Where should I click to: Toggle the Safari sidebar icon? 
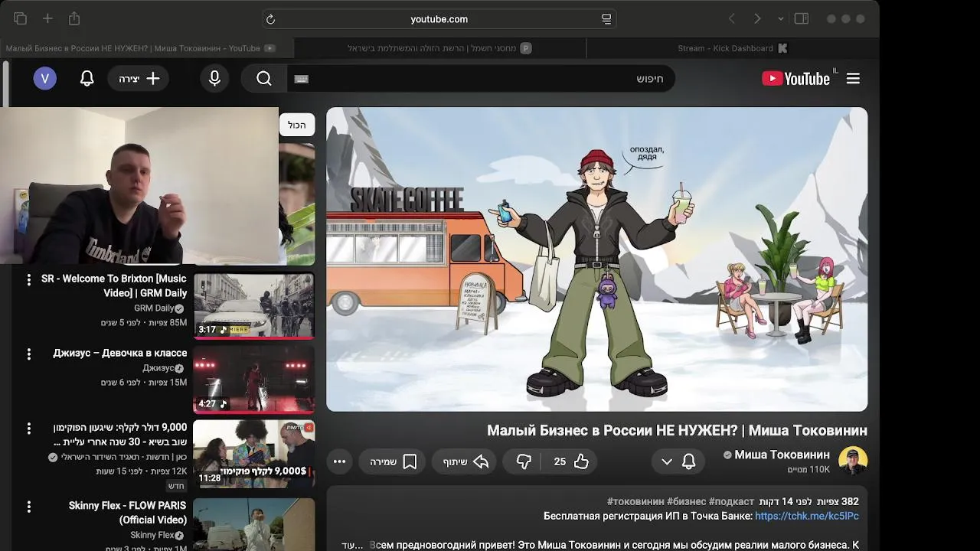(x=802, y=18)
